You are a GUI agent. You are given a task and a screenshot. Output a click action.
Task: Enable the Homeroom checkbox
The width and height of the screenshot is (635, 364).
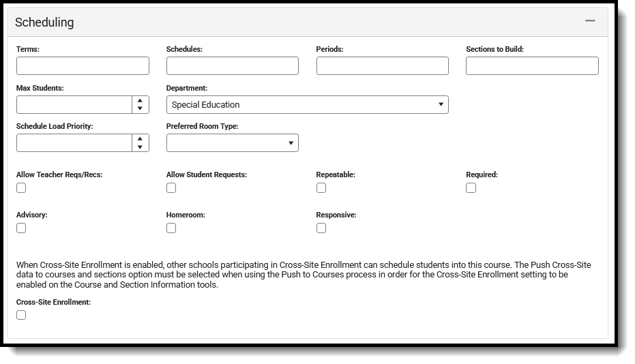coord(171,228)
